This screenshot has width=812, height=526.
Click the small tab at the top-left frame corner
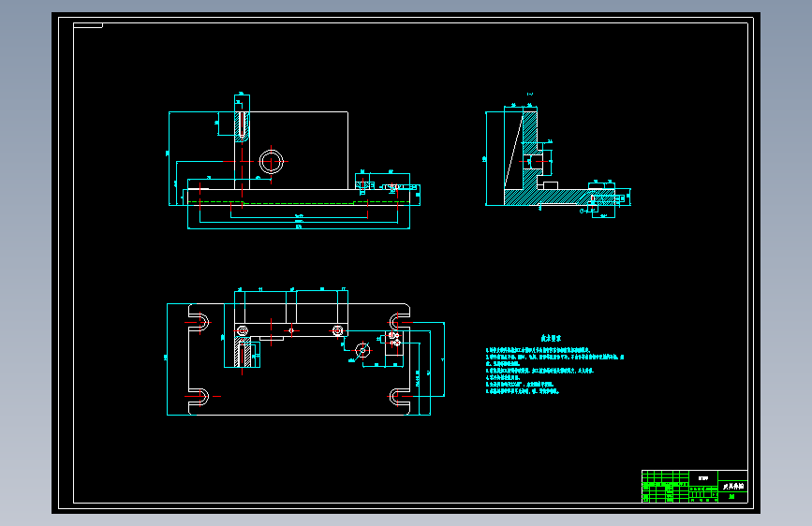(88, 25)
